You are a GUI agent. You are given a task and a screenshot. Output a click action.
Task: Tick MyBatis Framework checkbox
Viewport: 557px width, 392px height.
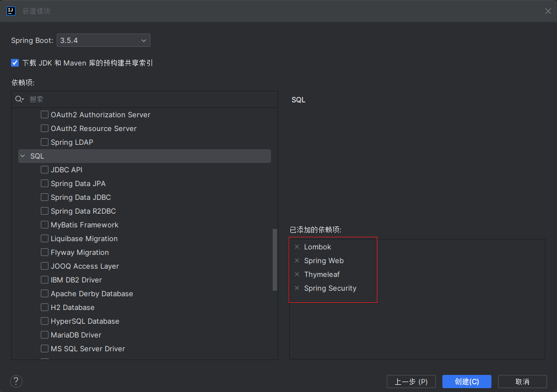click(45, 225)
